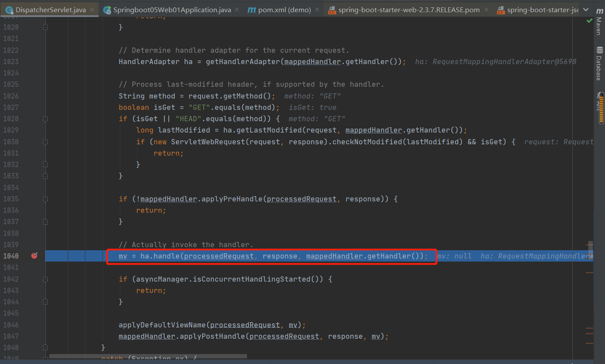Show hidden tabs dropdown chevron

coord(585,10)
